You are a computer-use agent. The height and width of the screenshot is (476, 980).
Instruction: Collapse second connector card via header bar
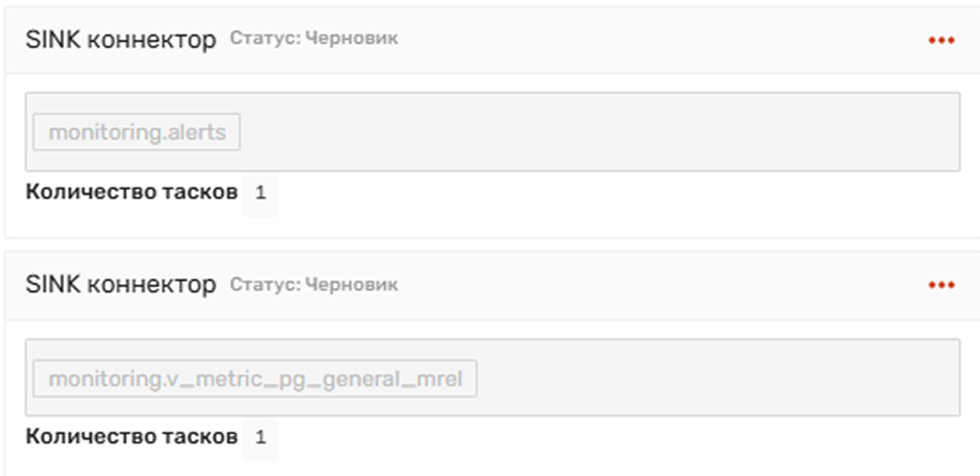pyautogui.click(x=563, y=286)
